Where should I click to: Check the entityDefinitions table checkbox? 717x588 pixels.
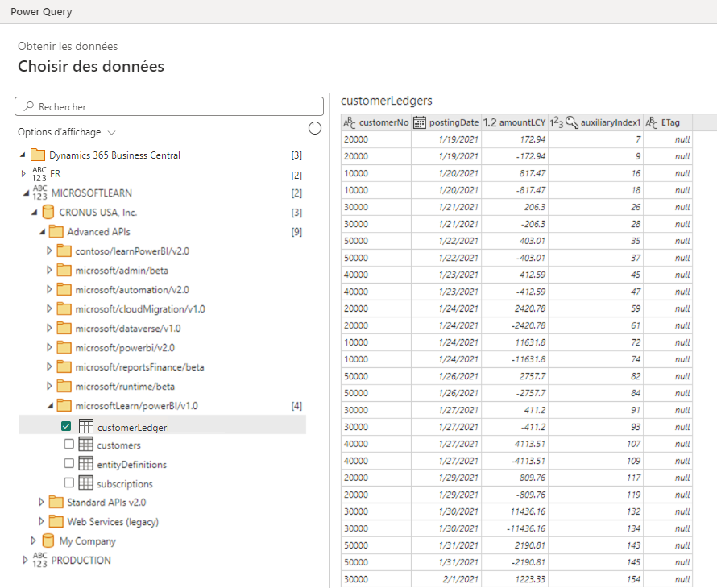pos(69,463)
